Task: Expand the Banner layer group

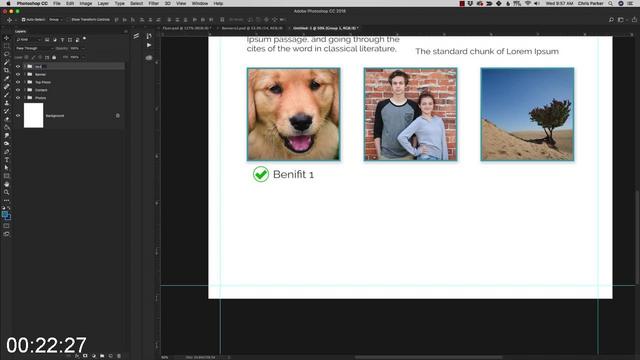Action: (24, 74)
